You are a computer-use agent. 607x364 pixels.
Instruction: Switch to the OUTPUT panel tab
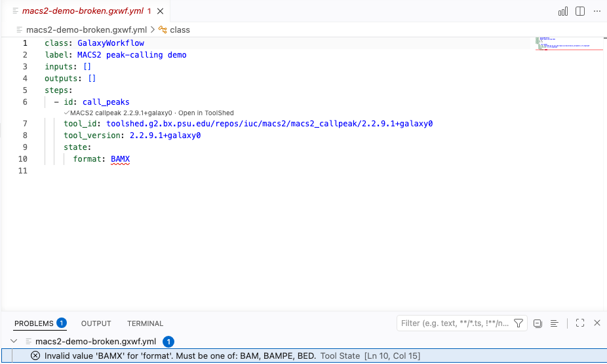[96, 323]
